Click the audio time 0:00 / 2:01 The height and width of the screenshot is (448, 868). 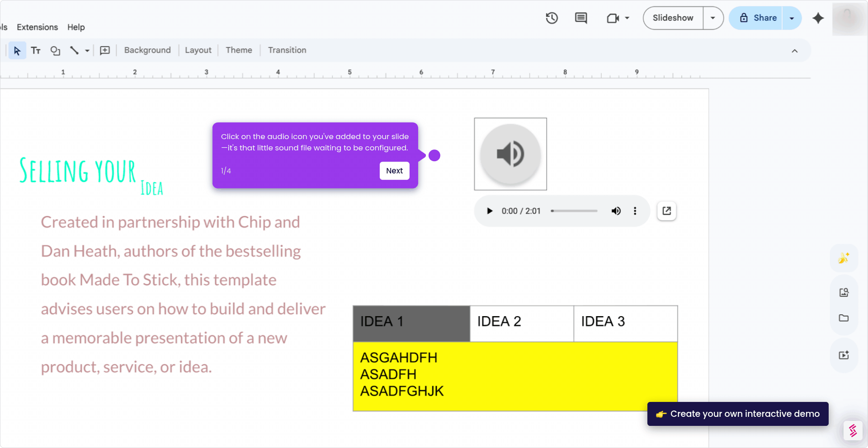click(521, 211)
